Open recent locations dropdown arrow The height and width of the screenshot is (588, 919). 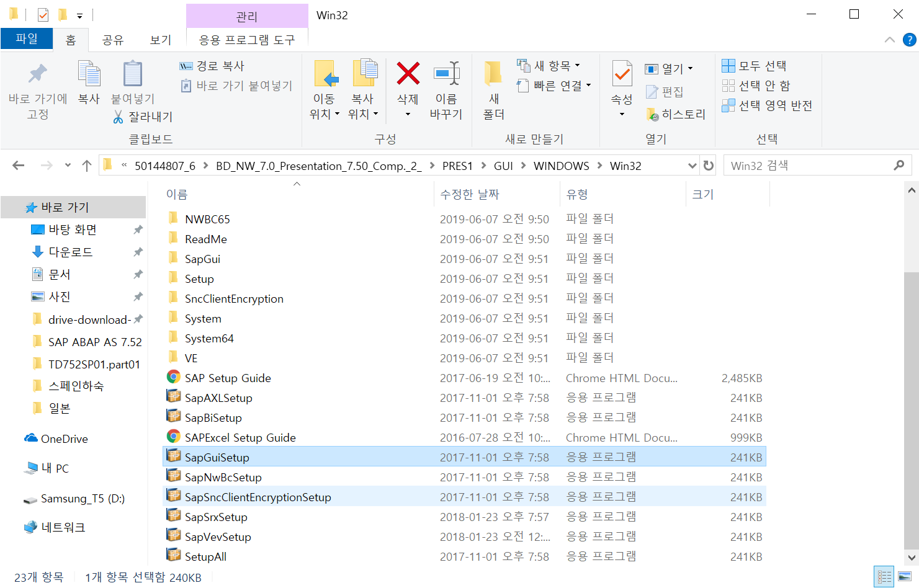click(68, 165)
